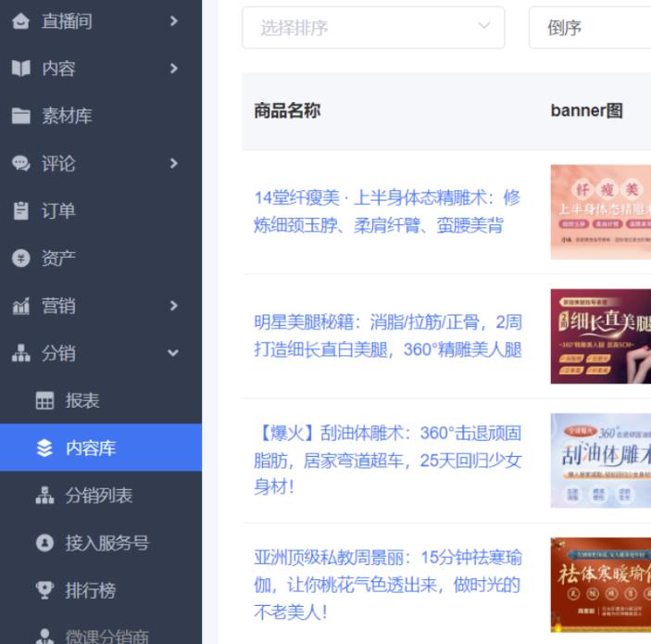
Task: Expand the 直播间 submenu chevron
Action: point(173,21)
